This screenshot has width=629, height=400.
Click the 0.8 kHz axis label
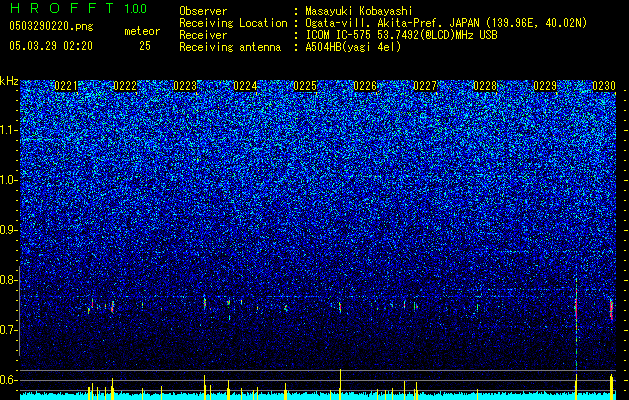[9, 280]
